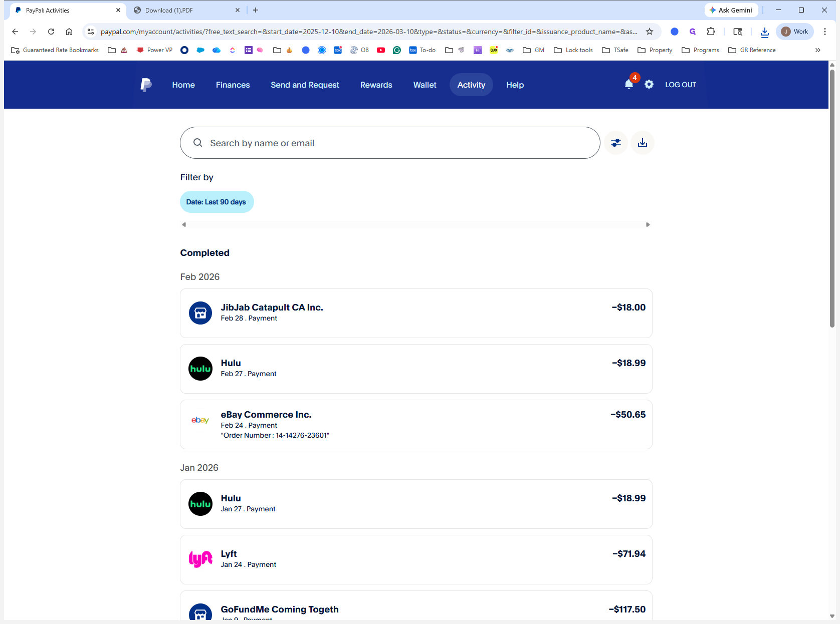Viewport: 840px width, 624px height.
Task: Close the Download (1).PDF tab
Action: click(x=238, y=10)
